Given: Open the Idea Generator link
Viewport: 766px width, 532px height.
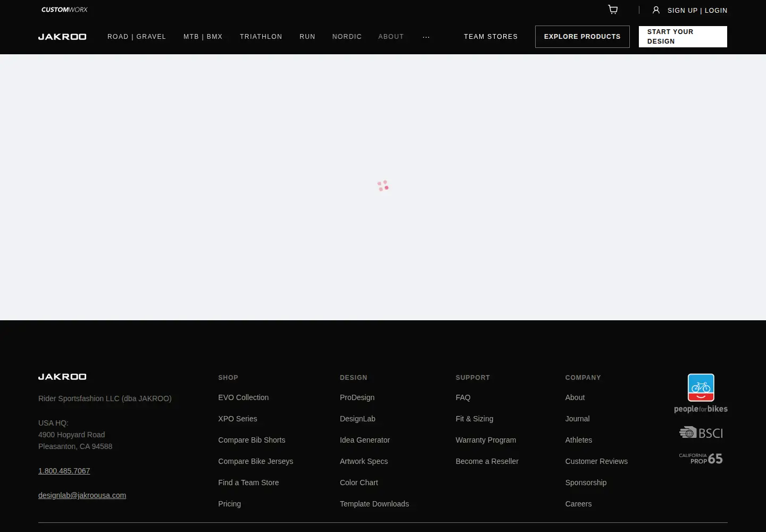Looking at the screenshot, I should 365,440.
